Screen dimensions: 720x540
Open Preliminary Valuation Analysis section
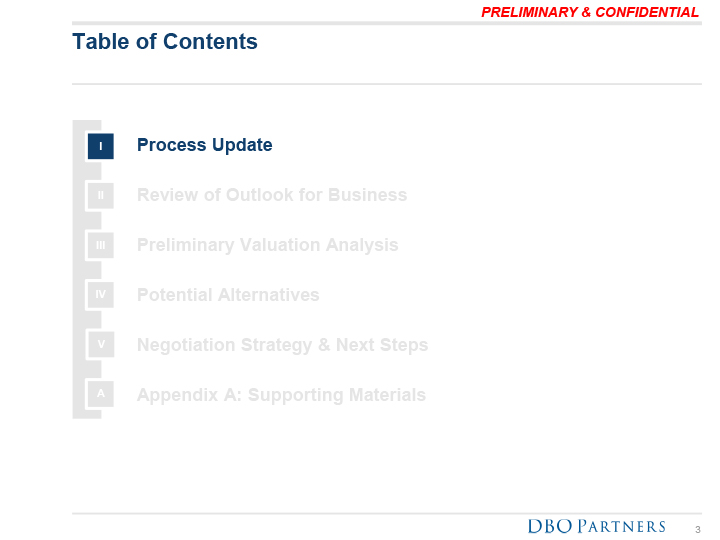pyautogui.click(x=267, y=245)
